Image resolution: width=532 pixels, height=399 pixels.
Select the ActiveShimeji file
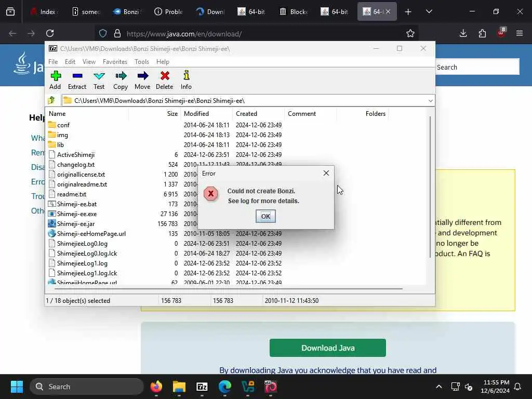(76, 154)
